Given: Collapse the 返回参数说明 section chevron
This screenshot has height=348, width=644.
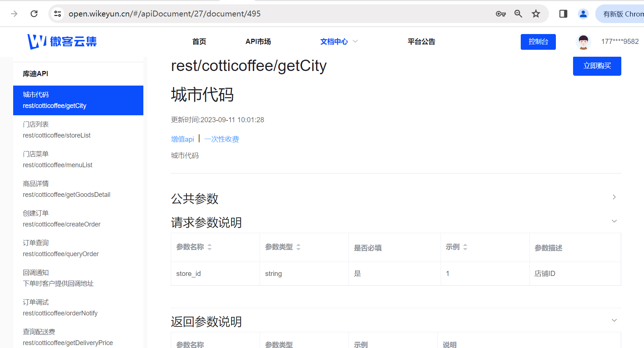Looking at the screenshot, I should click(614, 320).
